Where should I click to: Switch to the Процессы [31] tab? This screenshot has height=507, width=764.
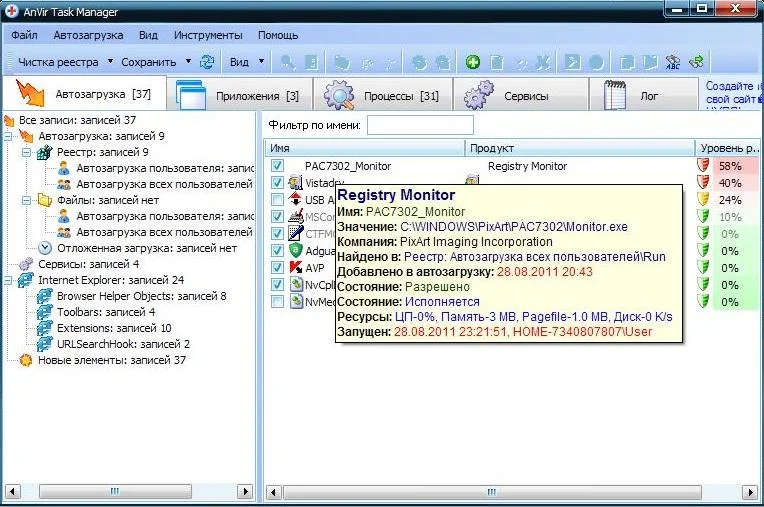383,95
